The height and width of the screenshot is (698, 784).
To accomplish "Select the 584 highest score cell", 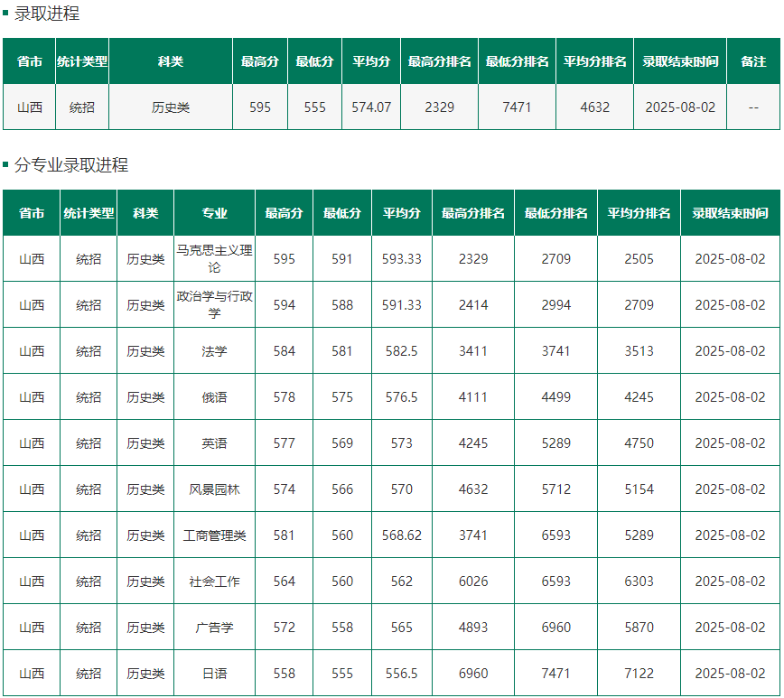I will tap(284, 351).
